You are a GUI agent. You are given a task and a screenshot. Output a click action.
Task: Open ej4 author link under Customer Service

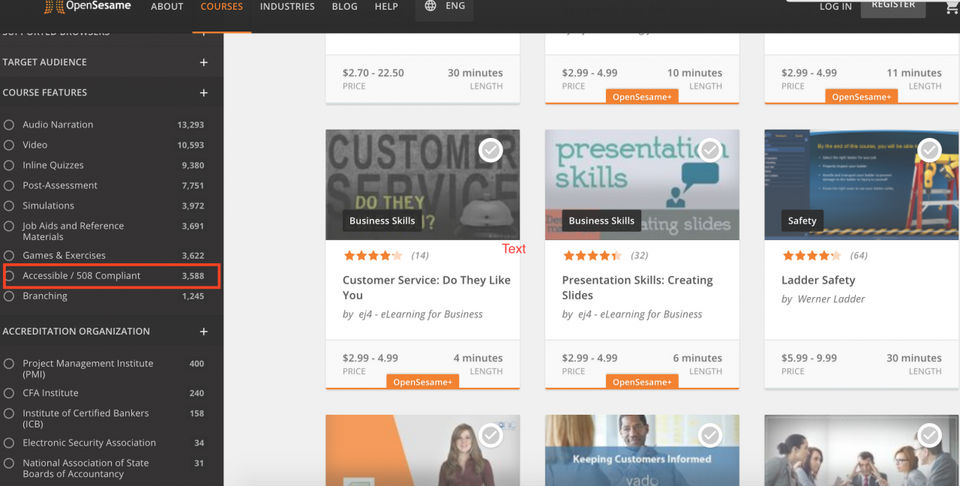coord(421,315)
